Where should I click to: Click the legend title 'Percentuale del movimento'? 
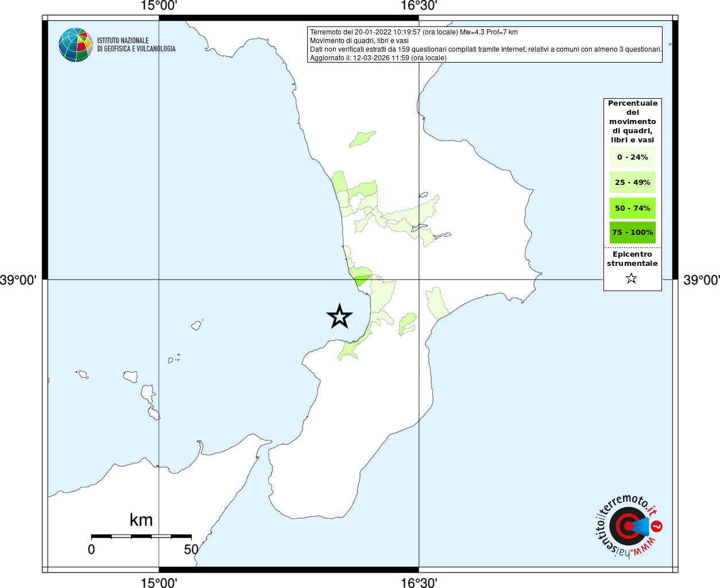point(633,121)
